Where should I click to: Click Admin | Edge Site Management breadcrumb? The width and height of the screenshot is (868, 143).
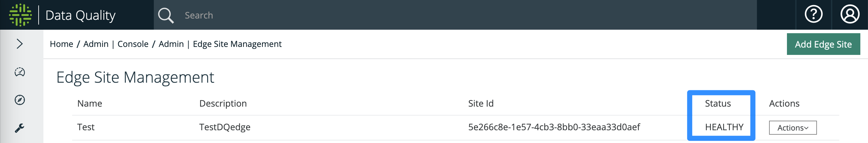pyautogui.click(x=220, y=44)
